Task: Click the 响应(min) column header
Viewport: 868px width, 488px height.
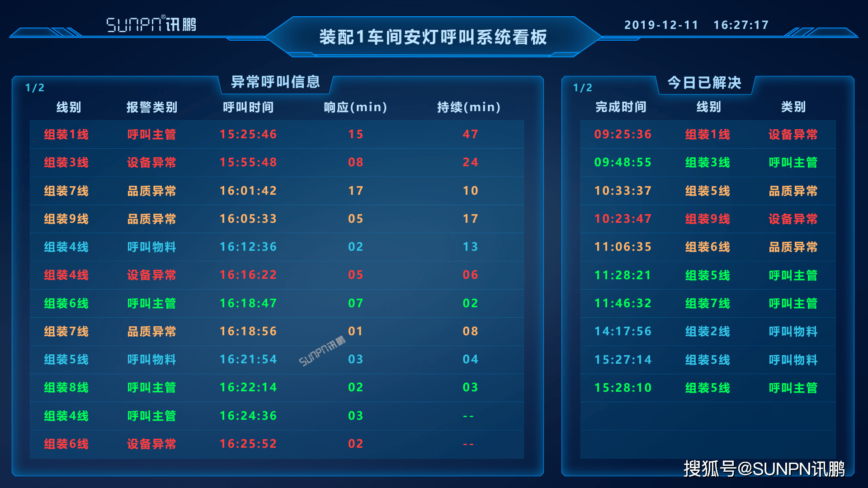Action: pyautogui.click(x=355, y=107)
